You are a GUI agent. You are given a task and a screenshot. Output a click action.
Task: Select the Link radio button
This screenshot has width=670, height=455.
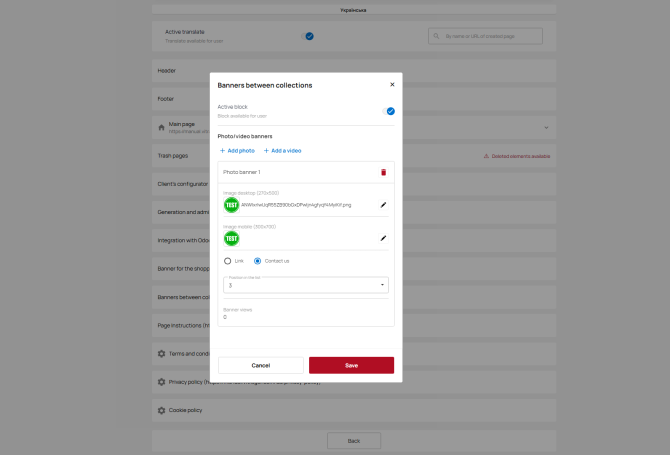coord(227,261)
